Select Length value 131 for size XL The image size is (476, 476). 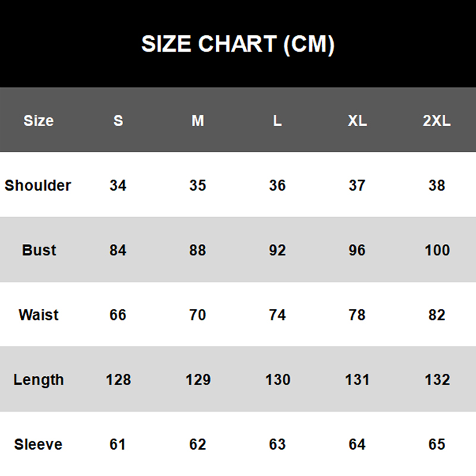coord(357,380)
